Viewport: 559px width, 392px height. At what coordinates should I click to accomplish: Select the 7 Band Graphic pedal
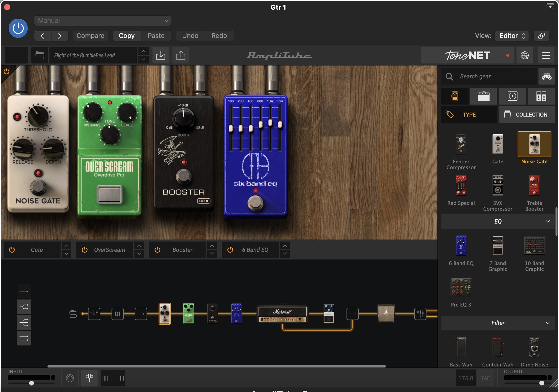[x=498, y=246]
